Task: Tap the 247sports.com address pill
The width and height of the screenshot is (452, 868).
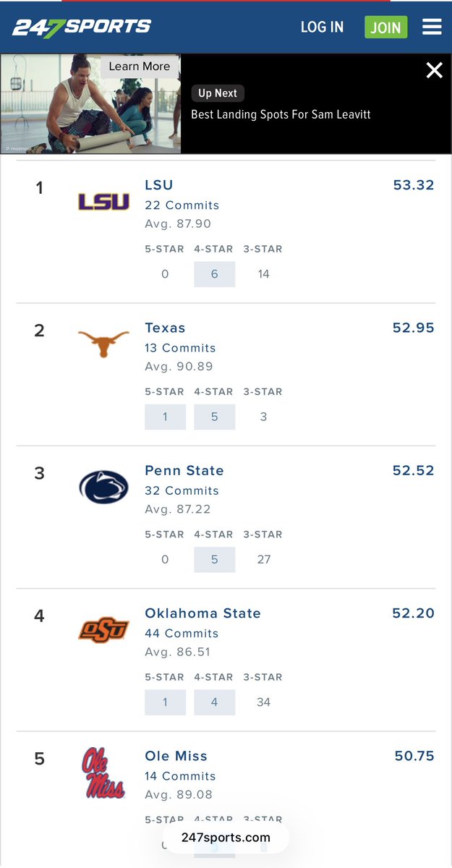Action: point(226,838)
